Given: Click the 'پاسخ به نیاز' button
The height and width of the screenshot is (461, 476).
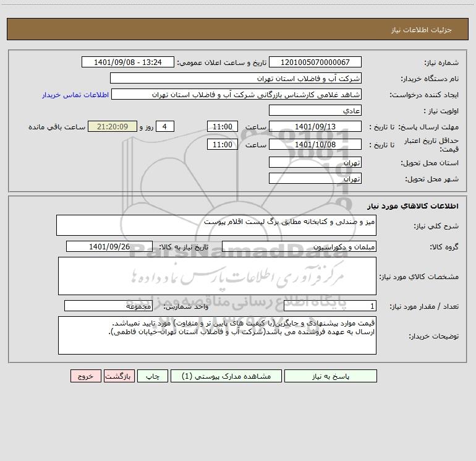Looking at the screenshot, I should point(330,376).
